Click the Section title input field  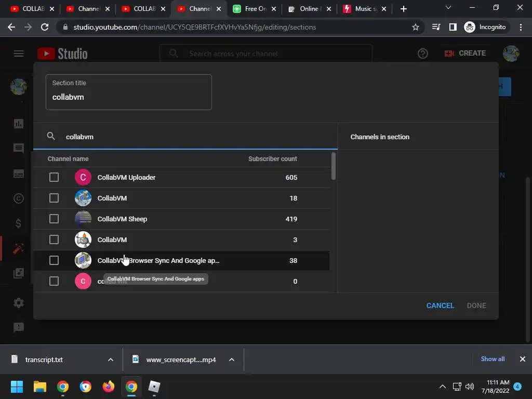pyautogui.click(x=129, y=92)
